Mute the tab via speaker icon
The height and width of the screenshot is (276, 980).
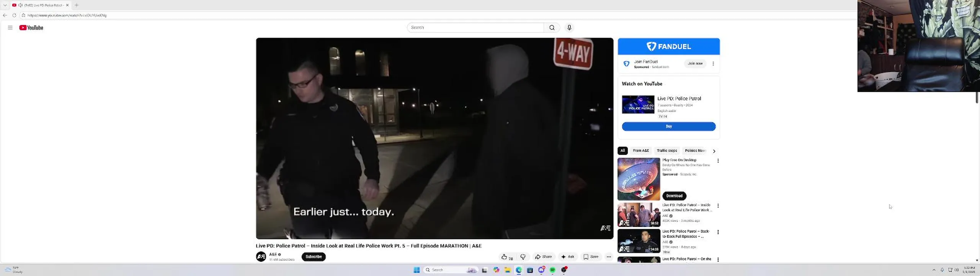click(x=20, y=5)
